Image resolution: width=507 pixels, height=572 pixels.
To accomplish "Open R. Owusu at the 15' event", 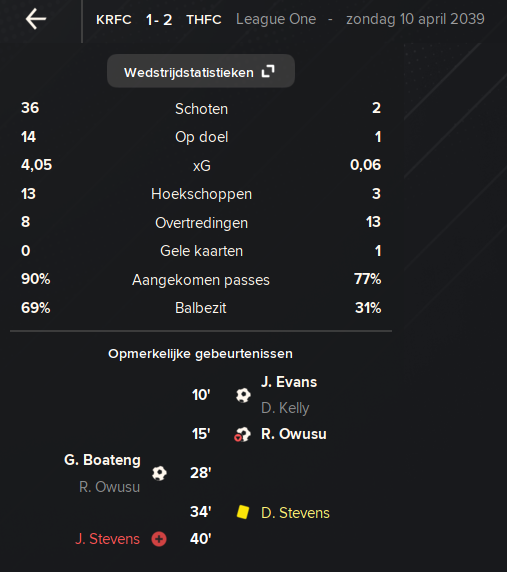I will click(294, 434).
